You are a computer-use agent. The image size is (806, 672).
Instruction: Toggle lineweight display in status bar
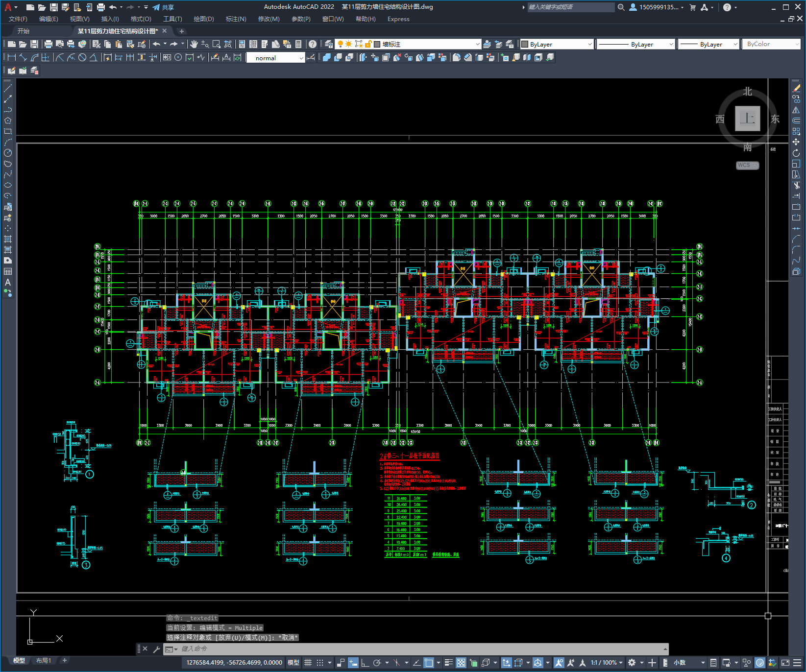click(x=449, y=663)
